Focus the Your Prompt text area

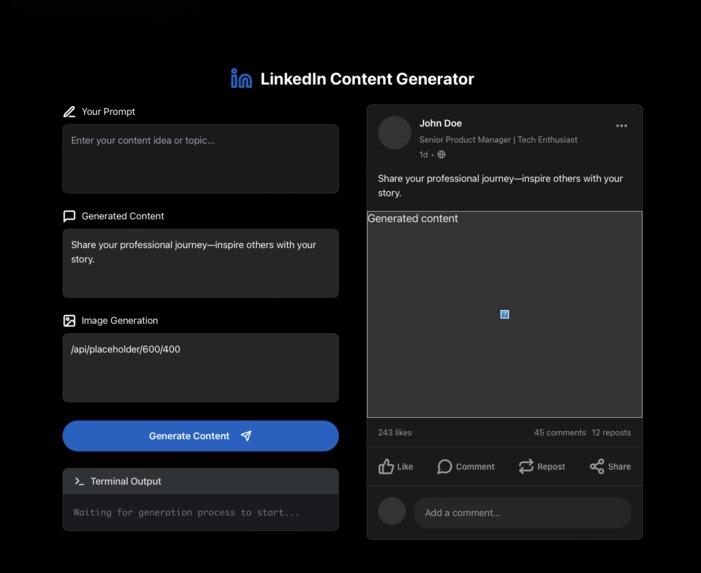(201, 159)
